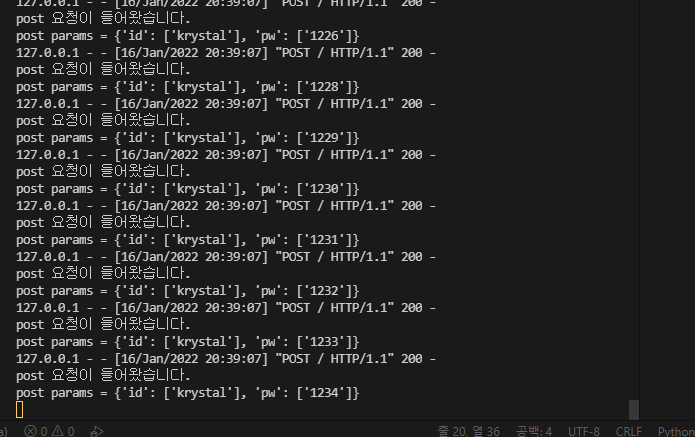Open the Python language mode selector
Viewport: 695px width, 437px height.
(676, 431)
